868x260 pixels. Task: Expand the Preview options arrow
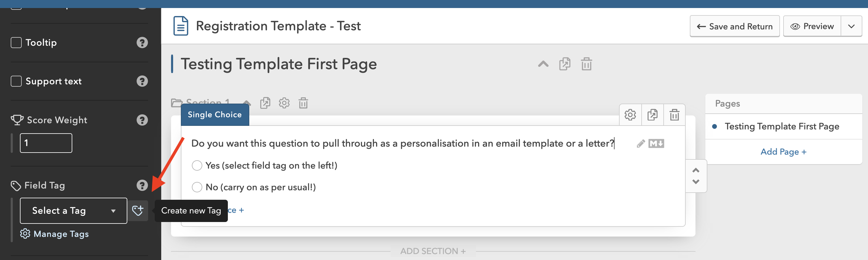coord(851,27)
